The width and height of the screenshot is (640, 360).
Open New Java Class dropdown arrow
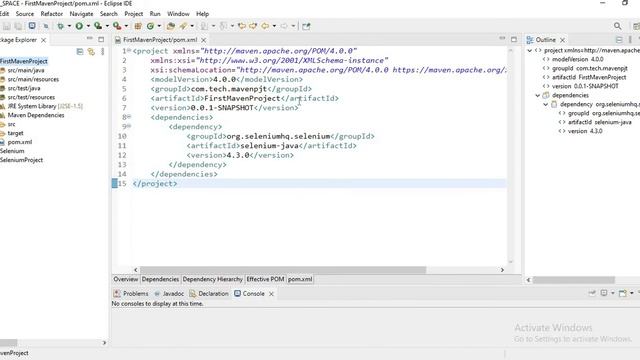pyautogui.click(x=159, y=26)
